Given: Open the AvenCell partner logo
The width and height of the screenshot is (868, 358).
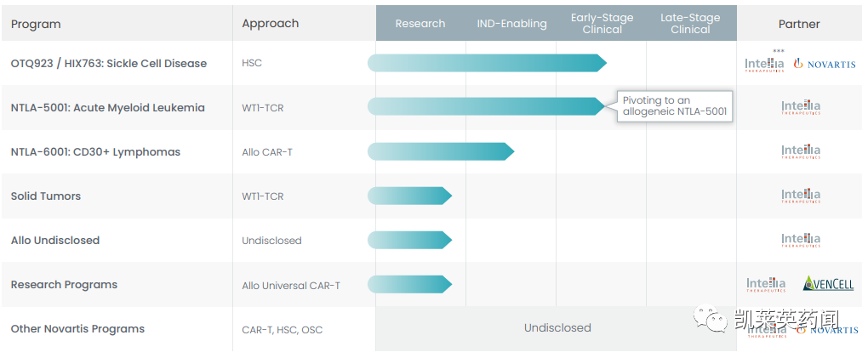Looking at the screenshot, I should point(828,284).
